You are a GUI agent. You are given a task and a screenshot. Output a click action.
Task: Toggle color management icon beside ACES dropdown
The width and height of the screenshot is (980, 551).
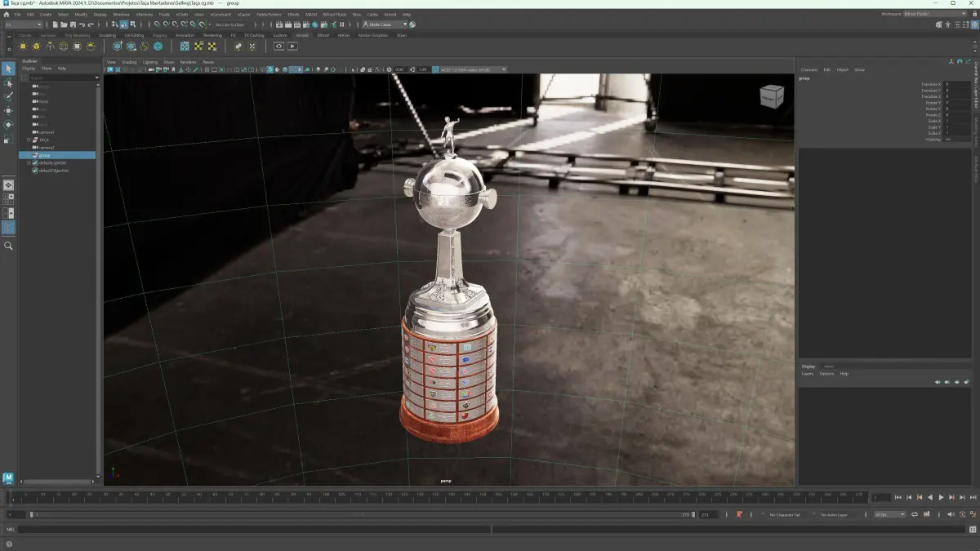click(x=435, y=69)
